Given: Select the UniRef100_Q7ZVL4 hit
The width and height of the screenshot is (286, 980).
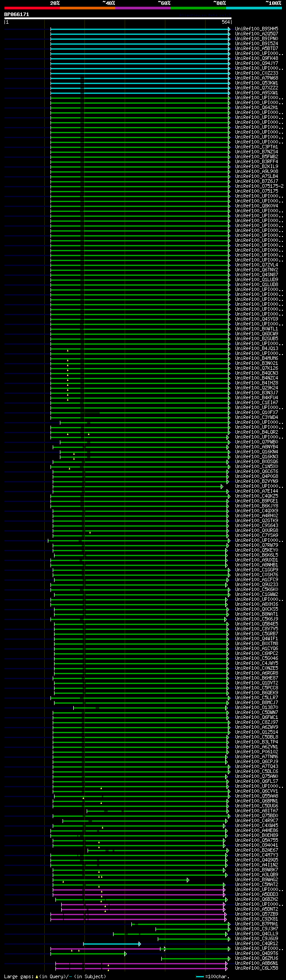Looking at the screenshot, I should pos(257,265).
